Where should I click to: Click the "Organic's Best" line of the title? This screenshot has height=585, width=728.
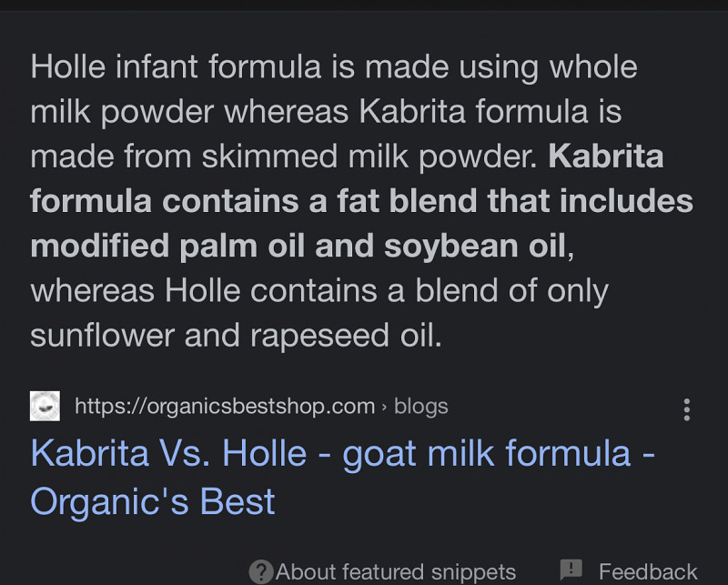pyautogui.click(x=153, y=501)
